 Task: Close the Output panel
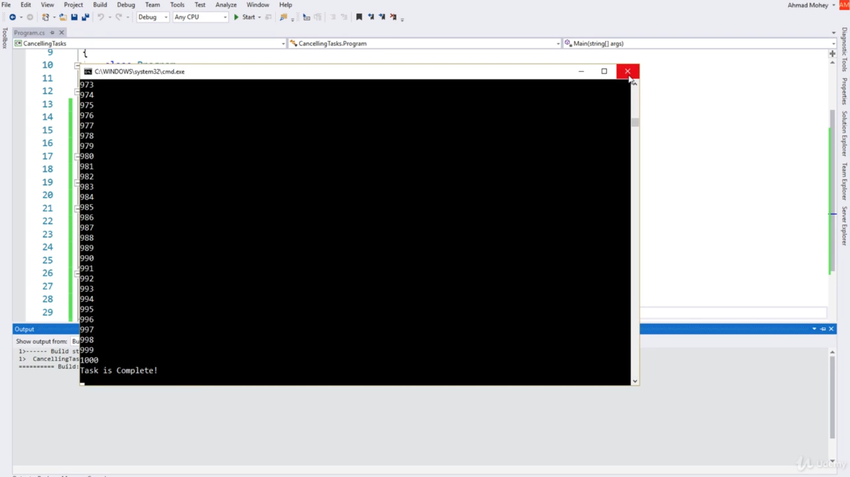[x=831, y=329]
